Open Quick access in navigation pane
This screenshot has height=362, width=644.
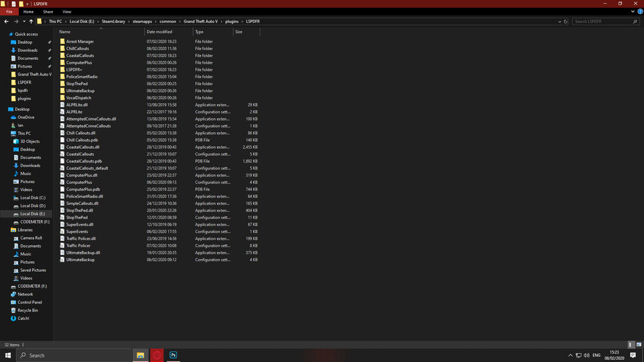26,34
